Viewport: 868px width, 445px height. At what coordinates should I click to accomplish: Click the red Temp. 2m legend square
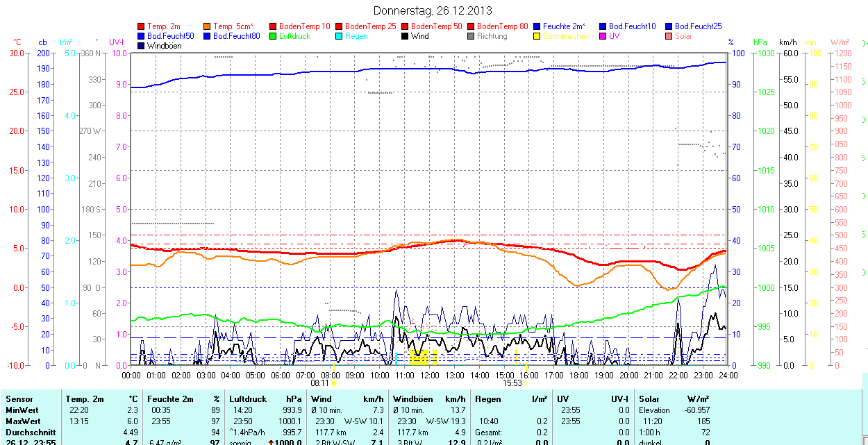142,26
